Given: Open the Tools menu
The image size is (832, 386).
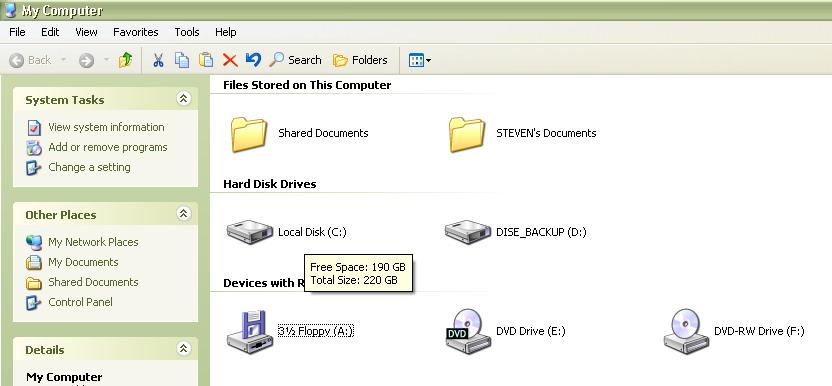Looking at the screenshot, I should (x=187, y=32).
